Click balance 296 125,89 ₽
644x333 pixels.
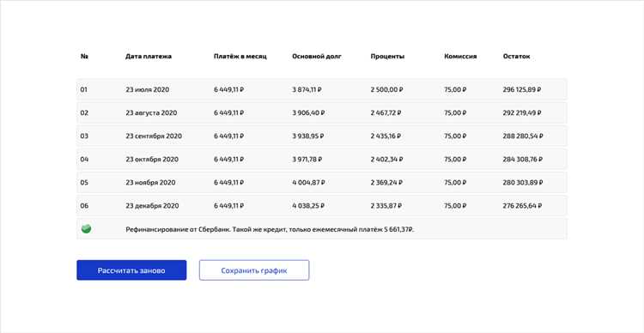[x=522, y=89]
